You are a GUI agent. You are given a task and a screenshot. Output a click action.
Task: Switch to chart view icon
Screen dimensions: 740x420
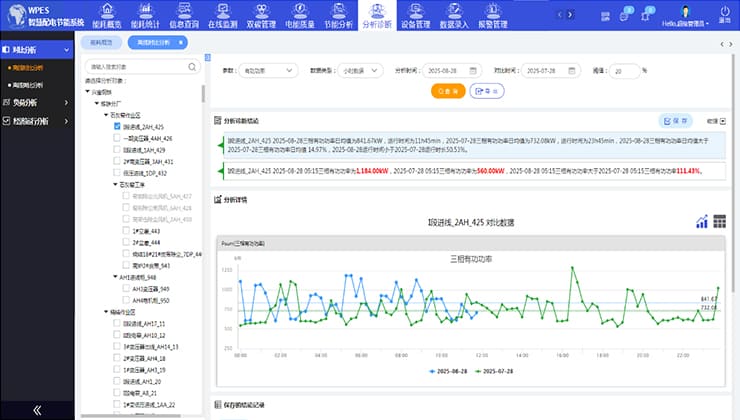702,221
